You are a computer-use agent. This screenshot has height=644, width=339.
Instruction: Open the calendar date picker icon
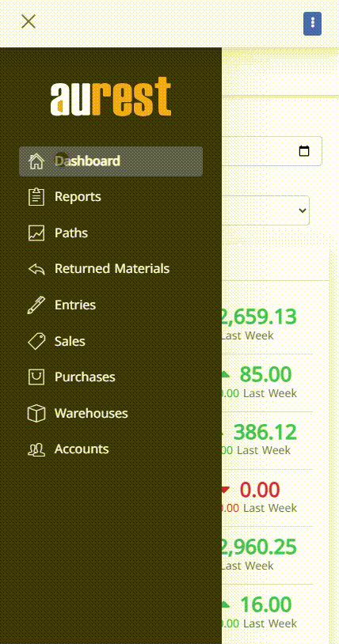point(304,151)
